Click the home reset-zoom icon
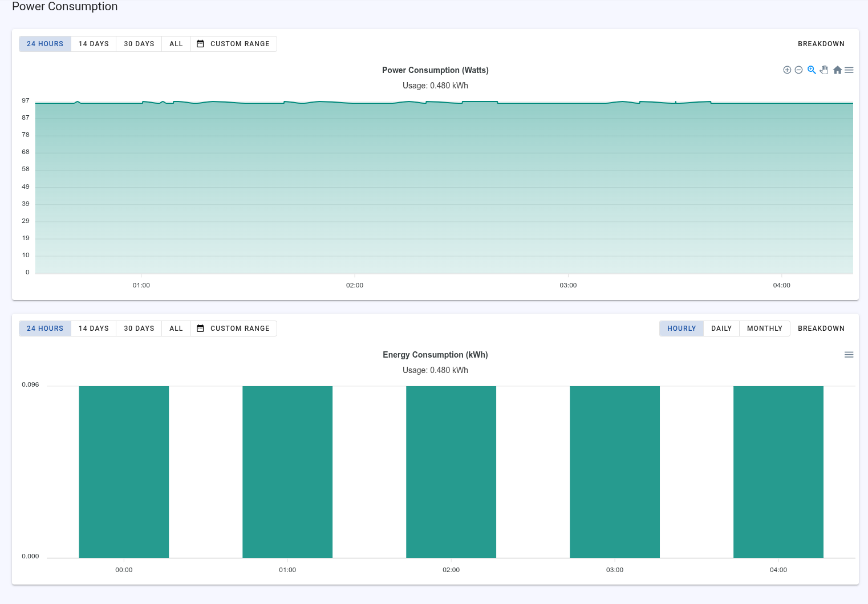This screenshot has width=868, height=604. pyautogui.click(x=837, y=70)
